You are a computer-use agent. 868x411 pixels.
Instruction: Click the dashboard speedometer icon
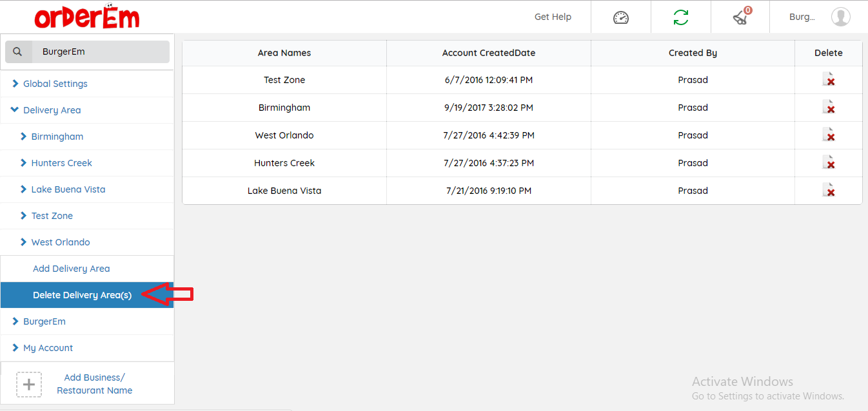[620, 17]
